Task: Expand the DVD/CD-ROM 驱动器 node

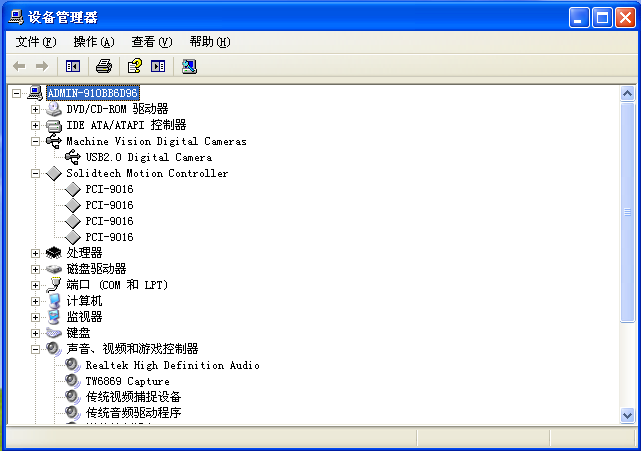Action: pyautogui.click(x=36, y=109)
